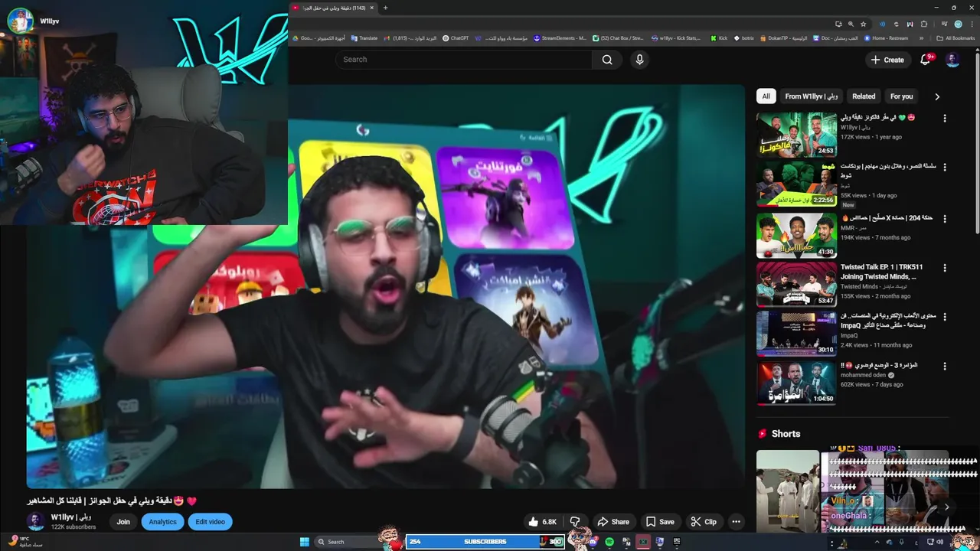The width and height of the screenshot is (980, 551).
Task: Click the taskbar volume speaker icon
Action: (x=940, y=542)
